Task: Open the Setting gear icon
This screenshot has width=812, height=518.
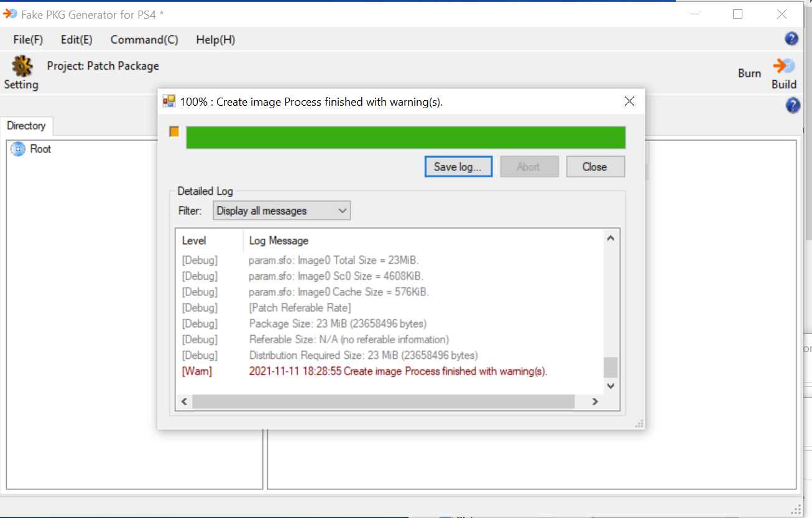Action: click(22, 66)
